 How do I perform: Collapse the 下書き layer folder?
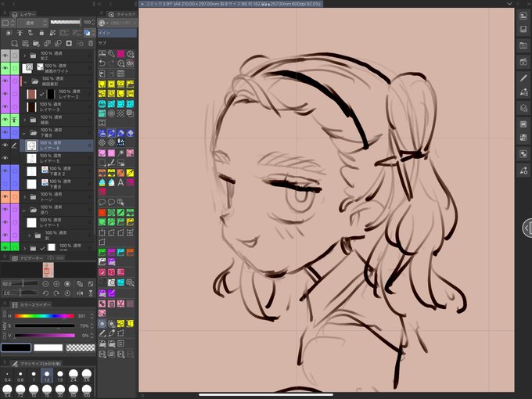tap(24, 132)
